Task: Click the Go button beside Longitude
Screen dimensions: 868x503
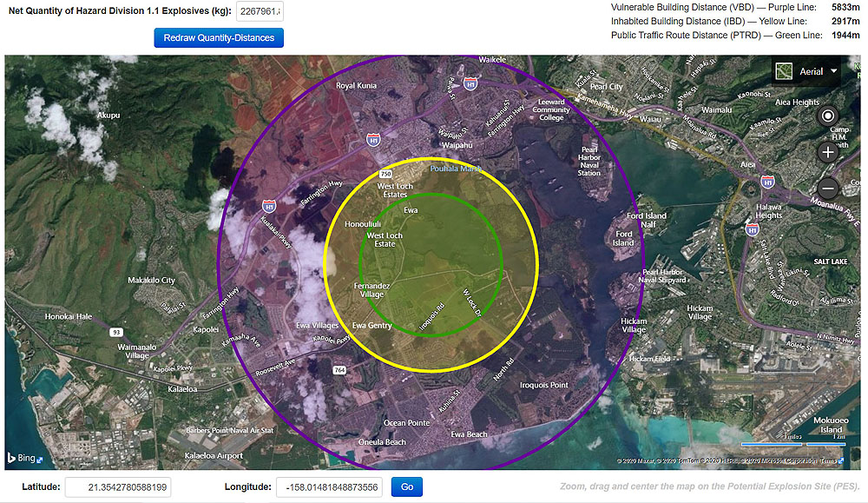Action: [406, 486]
